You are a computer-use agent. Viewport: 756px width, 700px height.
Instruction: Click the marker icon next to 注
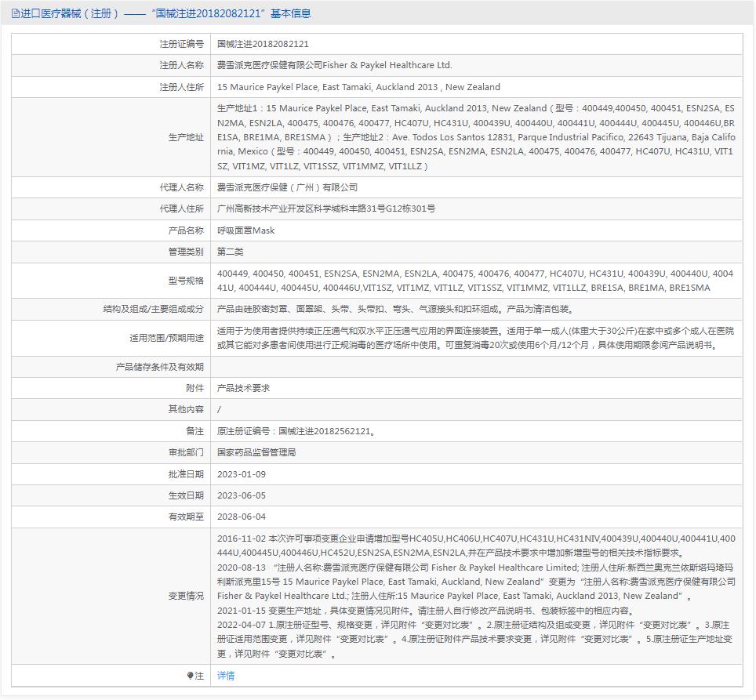[190, 676]
